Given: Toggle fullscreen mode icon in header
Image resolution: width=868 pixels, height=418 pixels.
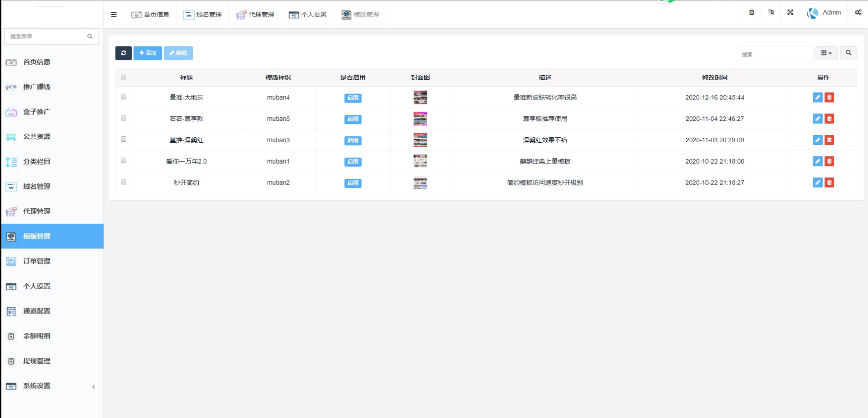Looking at the screenshot, I should pos(790,13).
